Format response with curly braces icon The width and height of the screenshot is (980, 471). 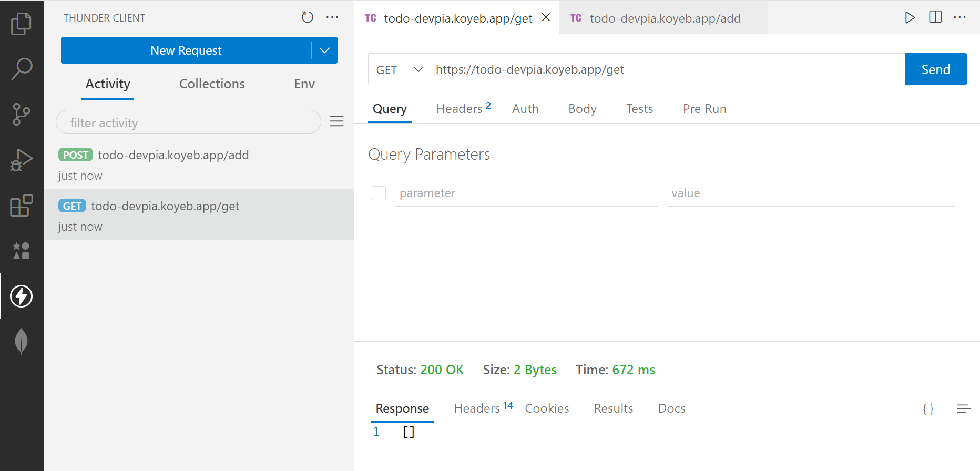point(928,409)
